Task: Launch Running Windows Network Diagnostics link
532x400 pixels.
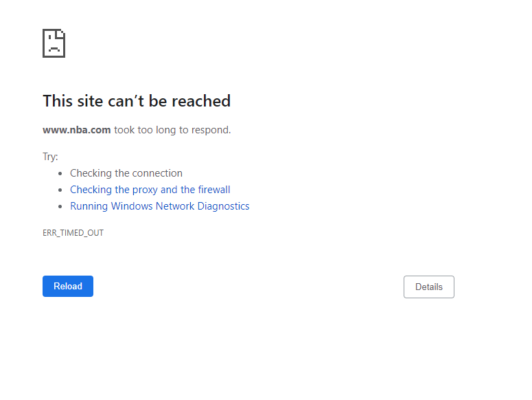Action: [160, 206]
